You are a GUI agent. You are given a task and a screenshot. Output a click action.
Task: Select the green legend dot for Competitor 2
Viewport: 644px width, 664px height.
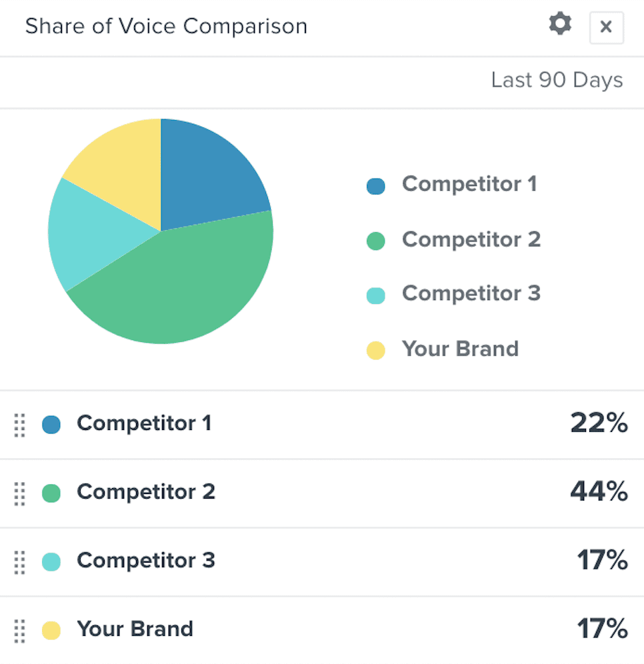pos(375,241)
